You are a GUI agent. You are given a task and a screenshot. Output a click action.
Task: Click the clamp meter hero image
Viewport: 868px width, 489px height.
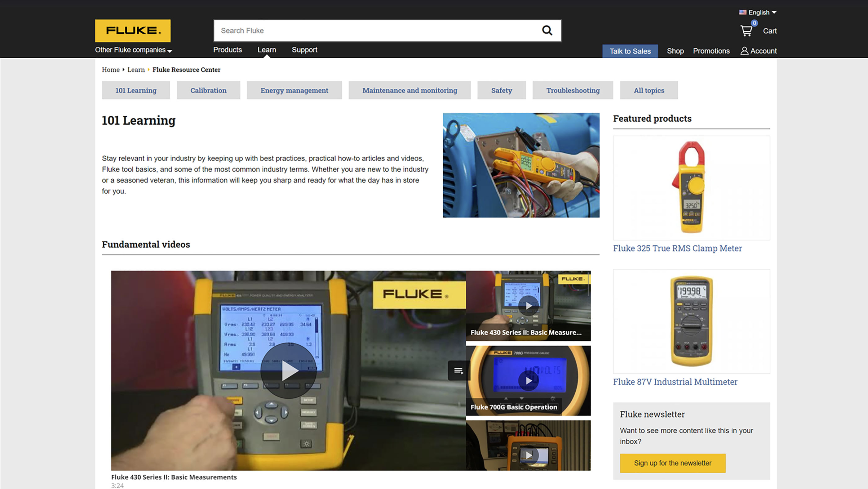point(521,165)
